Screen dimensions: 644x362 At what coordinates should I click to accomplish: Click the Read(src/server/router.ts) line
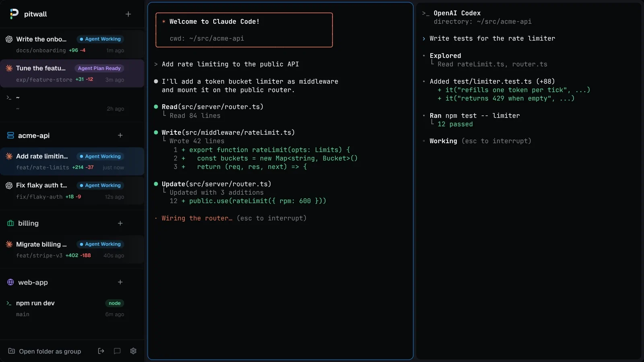(x=213, y=107)
